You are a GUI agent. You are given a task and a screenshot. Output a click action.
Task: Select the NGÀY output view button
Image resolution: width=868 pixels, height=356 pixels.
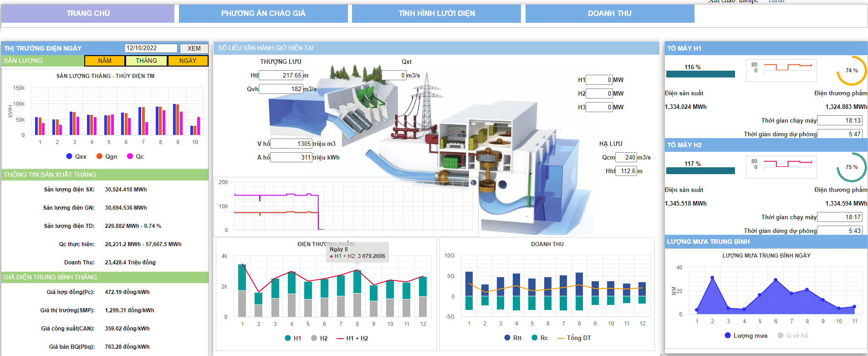[x=188, y=61]
